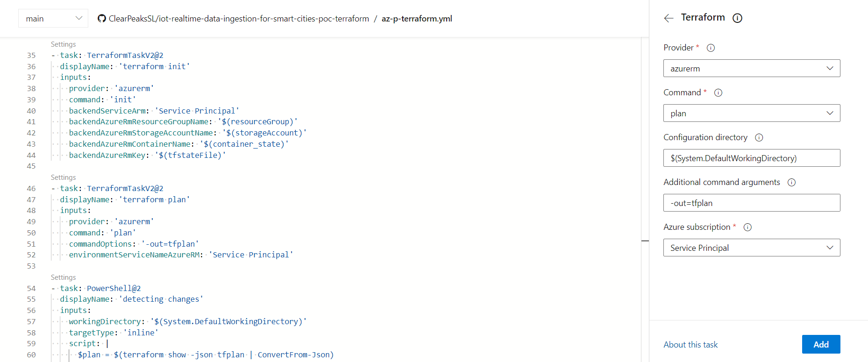Image resolution: width=868 pixels, height=362 pixels.
Task: Show Configuration directory info tooltip
Action: pyautogui.click(x=759, y=137)
